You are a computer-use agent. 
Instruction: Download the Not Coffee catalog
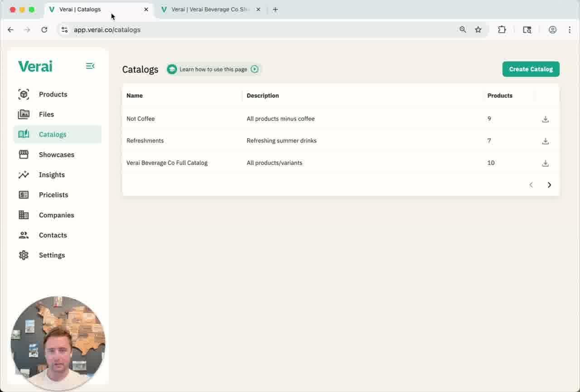tap(546, 119)
